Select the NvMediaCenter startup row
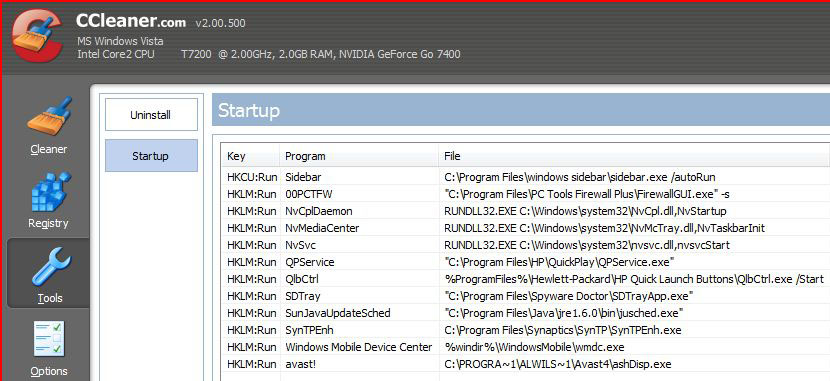 pos(526,228)
